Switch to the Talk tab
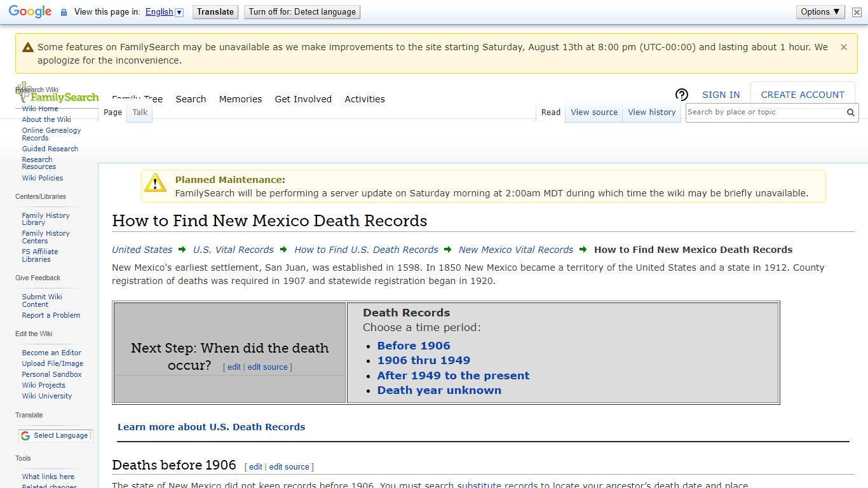This screenshot has width=868, height=488. pyautogui.click(x=140, y=112)
